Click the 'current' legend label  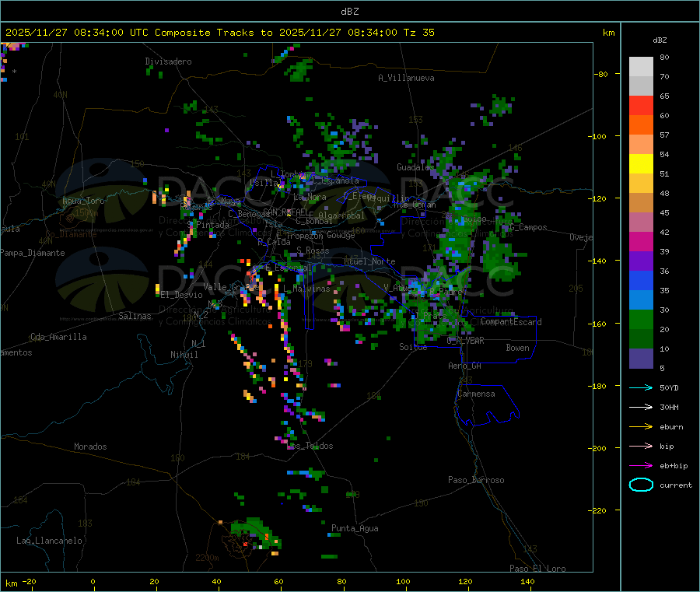point(676,485)
